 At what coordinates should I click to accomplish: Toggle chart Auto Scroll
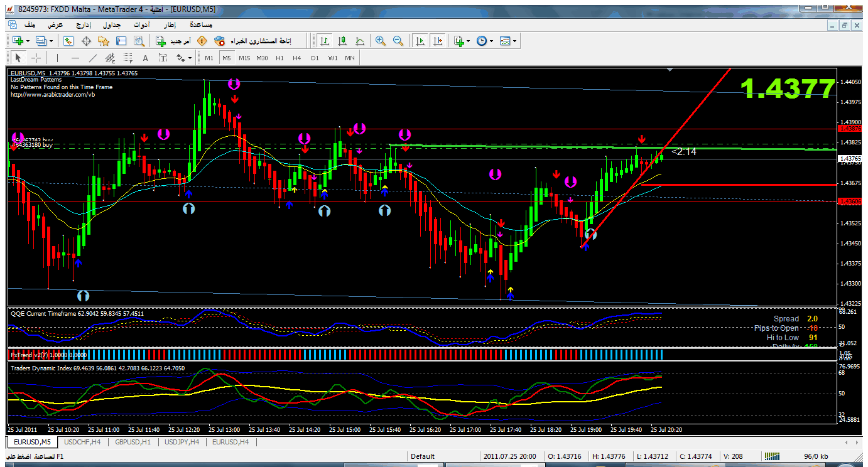click(x=420, y=41)
